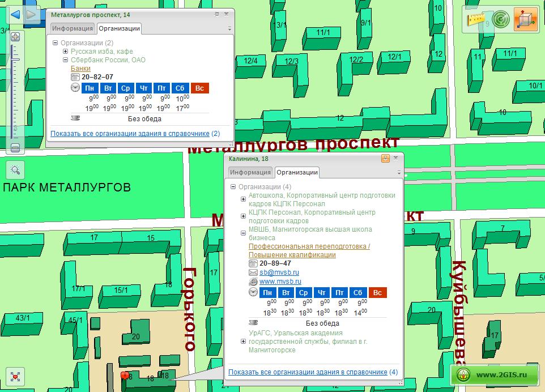Expand КЦПК Персонал entry
The image size is (545, 392).
(x=243, y=216)
